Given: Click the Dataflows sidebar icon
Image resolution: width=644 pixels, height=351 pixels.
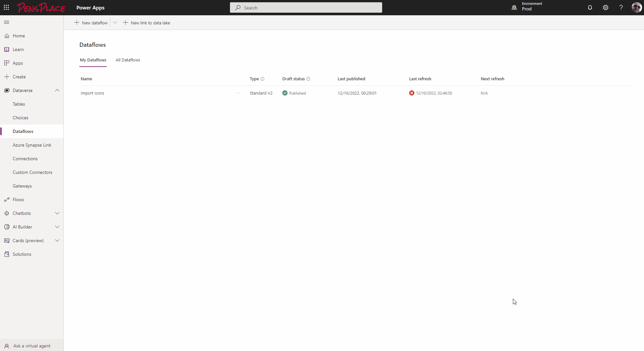Looking at the screenshot, I should tap(23, 131).
